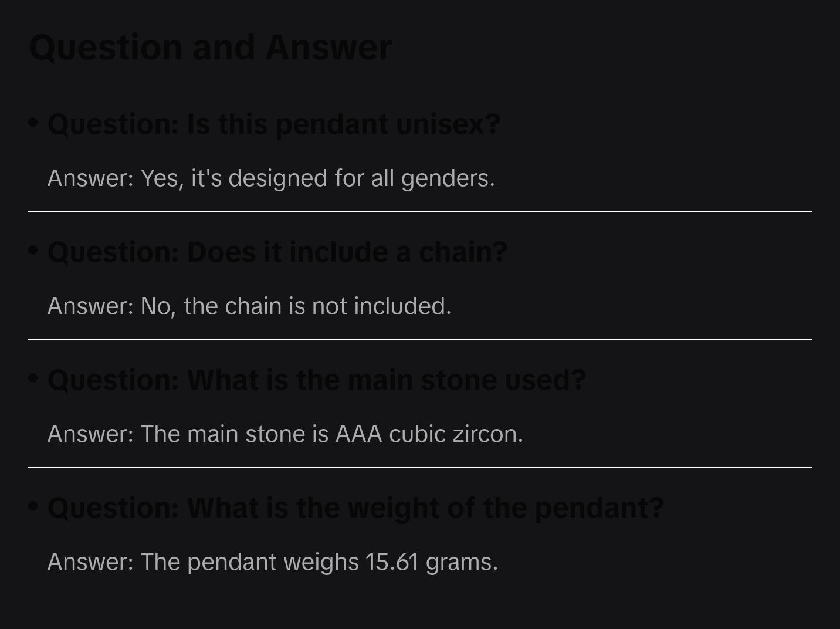The width and height of the screenshot is (840, 629).
Task: Click the bullet before the chain question
Action: point(33,251)
